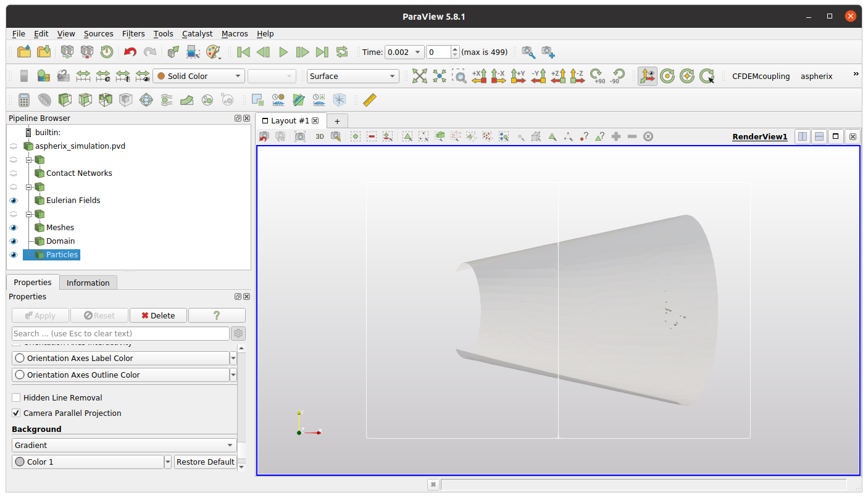
Task: Start animation with the Play button
Action: click(283, 52)
